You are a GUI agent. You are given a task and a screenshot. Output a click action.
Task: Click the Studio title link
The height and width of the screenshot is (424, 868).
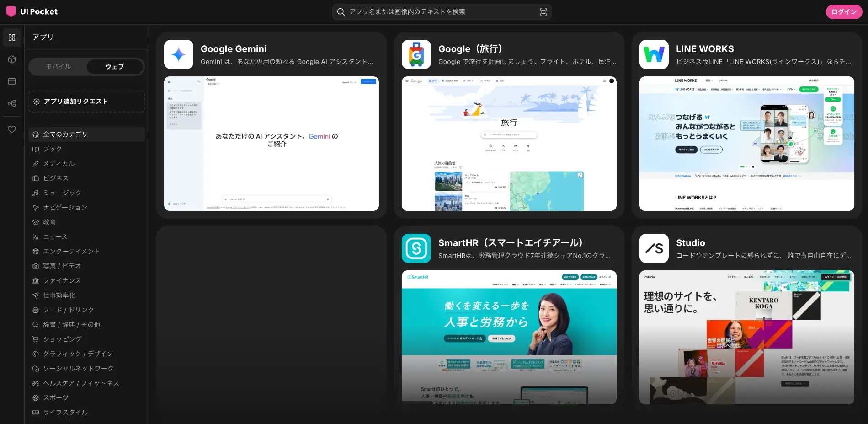coord(690,243)
